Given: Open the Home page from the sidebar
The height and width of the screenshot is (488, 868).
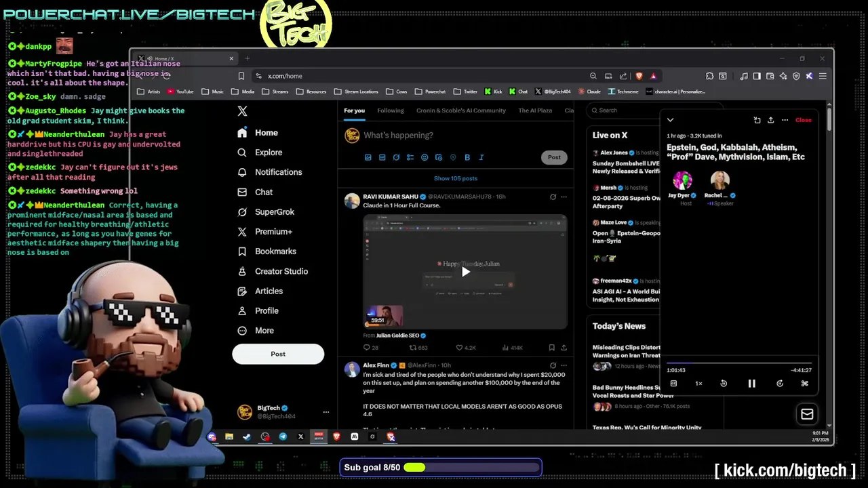Looking at the screenshot, I should click(258, 133).
